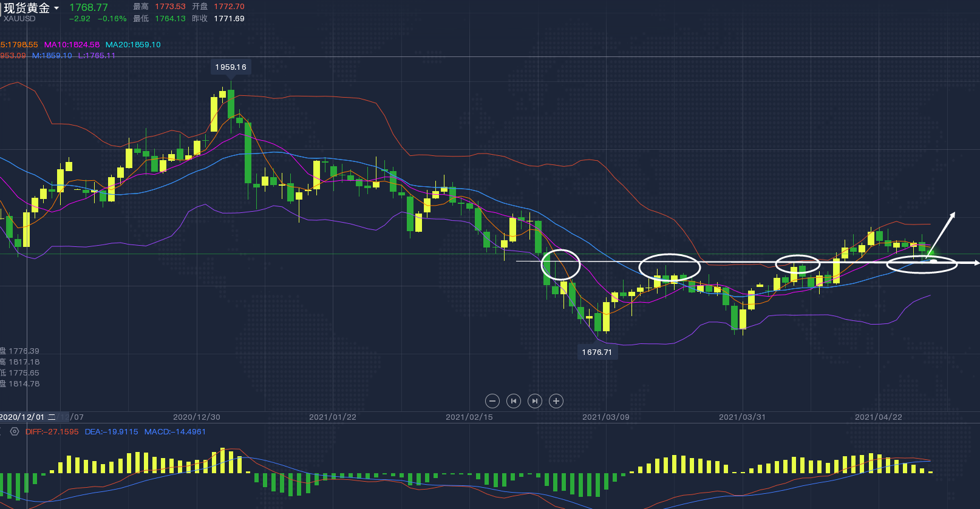This screenshot has width=980, height=509.
Task: Click the 2021/04/22 date on time axis
Action: [878, 417]
